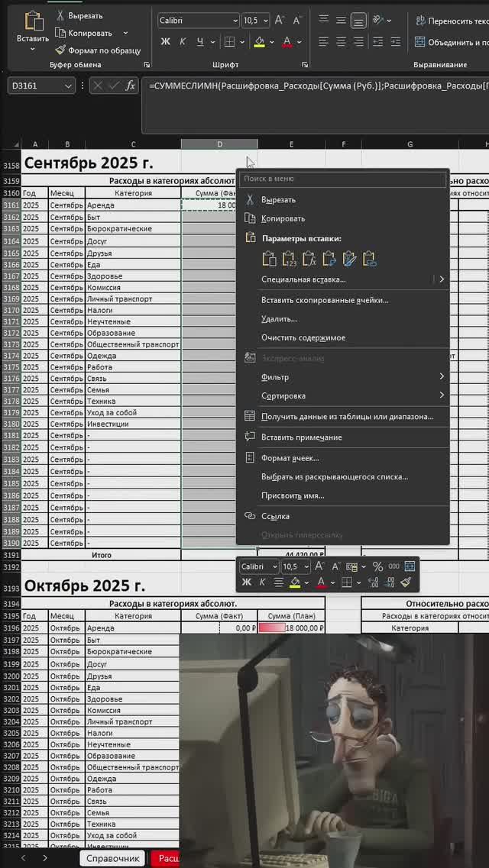Click the formula bar enter checkmark

click(x=114, y=86)
